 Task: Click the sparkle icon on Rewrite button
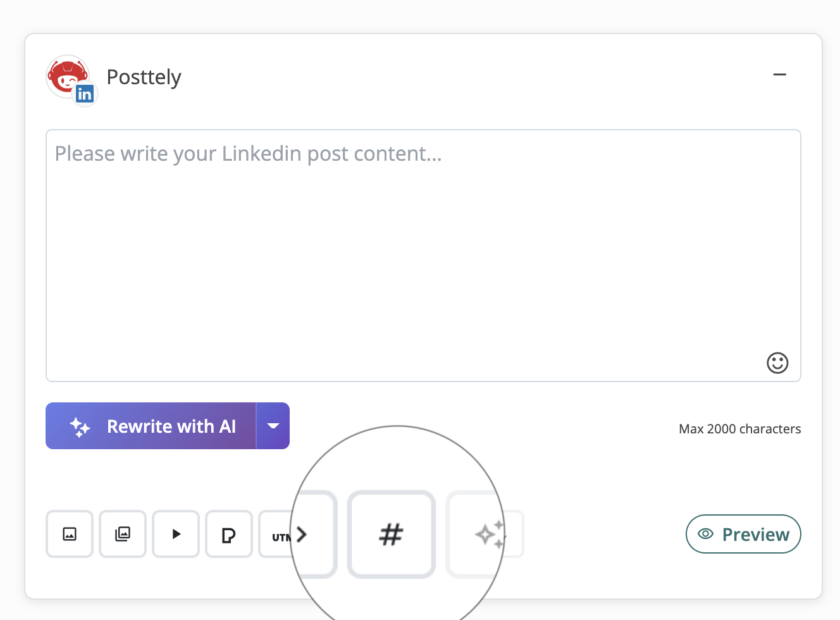click(80, 427)
